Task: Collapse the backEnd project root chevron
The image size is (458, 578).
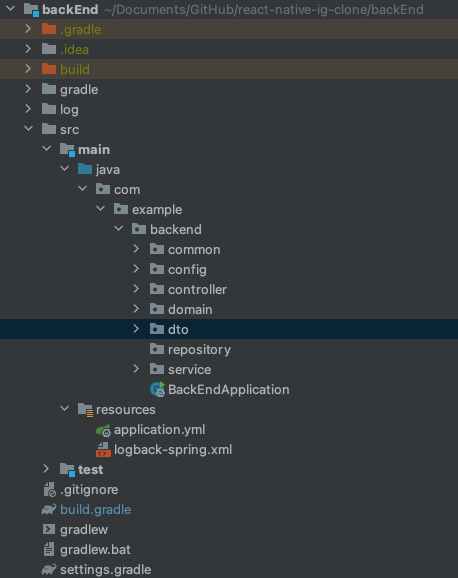Action: 11,8
